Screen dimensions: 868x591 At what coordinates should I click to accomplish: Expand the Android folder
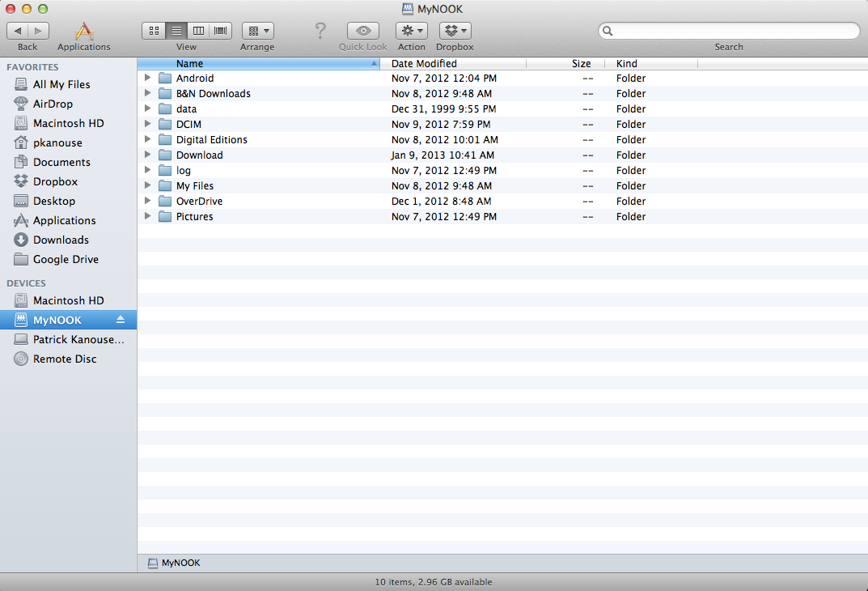148,78
